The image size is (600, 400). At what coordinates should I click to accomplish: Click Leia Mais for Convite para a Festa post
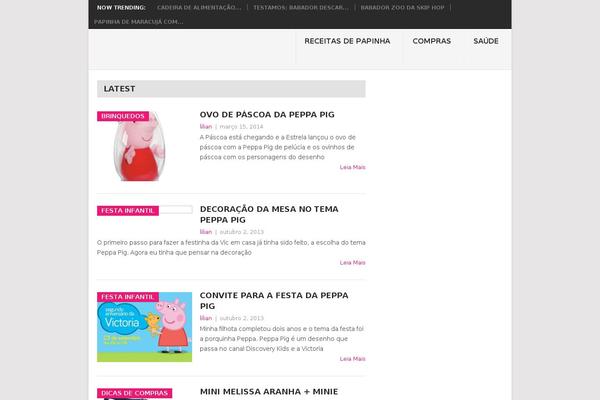(352, 359)
